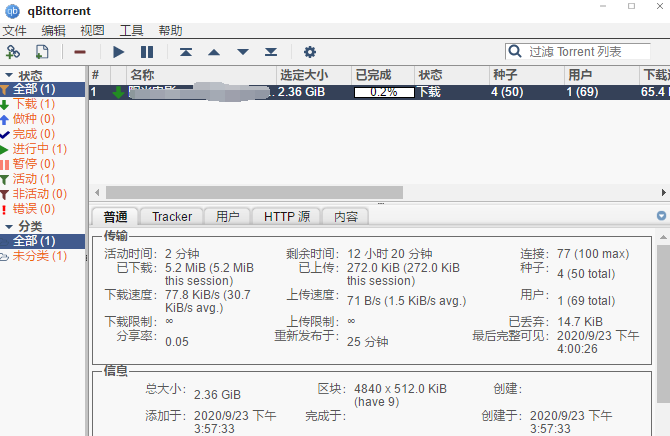Image resolution: width=670 pixels, height=436 pixels.
Task: Open the detail panel dropdown arrow at right
Action: [x=661, y=216]
